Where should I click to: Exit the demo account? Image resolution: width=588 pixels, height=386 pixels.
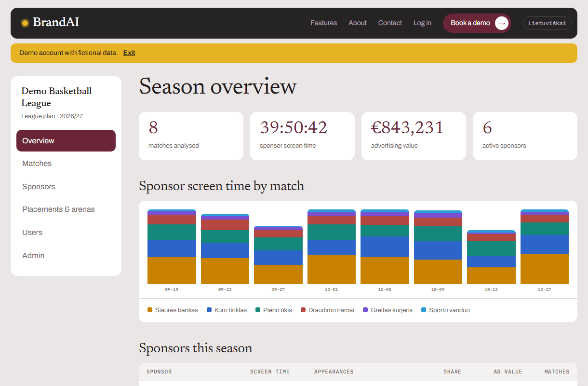point(129,53)
